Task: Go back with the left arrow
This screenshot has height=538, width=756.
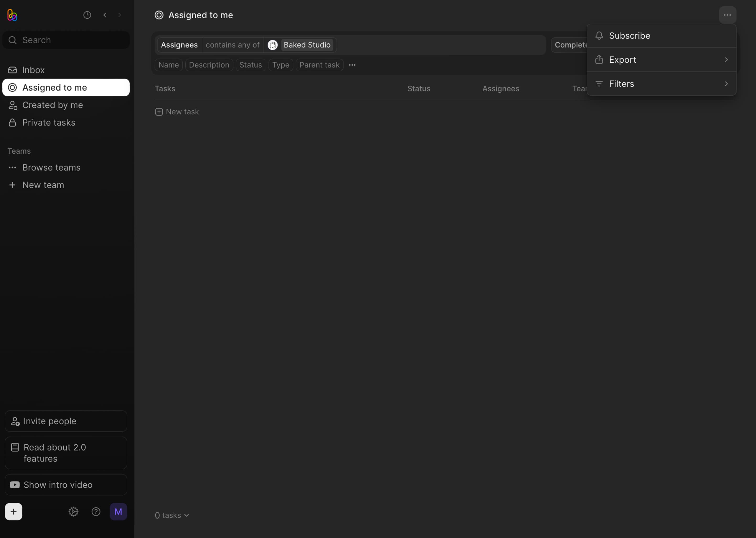Action: tap(105, 15)
